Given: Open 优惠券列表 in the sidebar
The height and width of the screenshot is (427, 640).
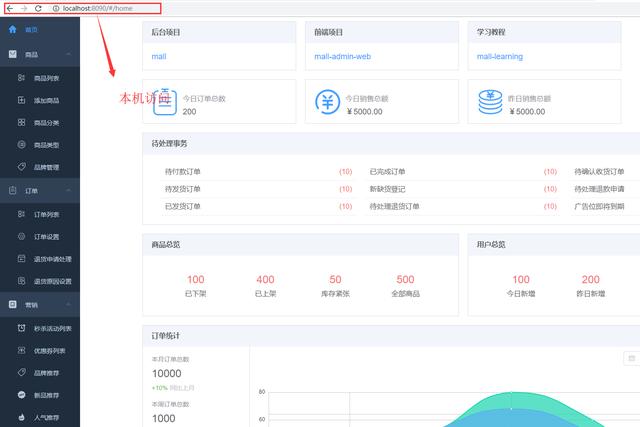Looking at the screenshot, I should (40, 351).
